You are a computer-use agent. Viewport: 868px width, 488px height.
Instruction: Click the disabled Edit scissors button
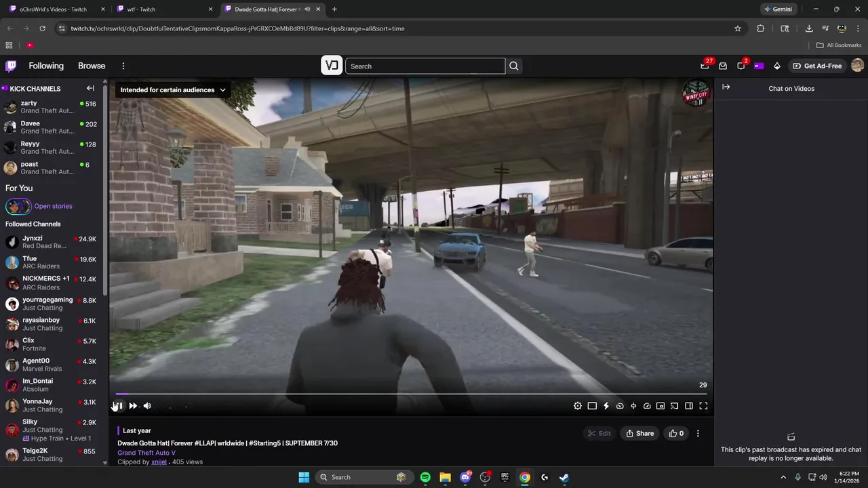pos(599,433)
